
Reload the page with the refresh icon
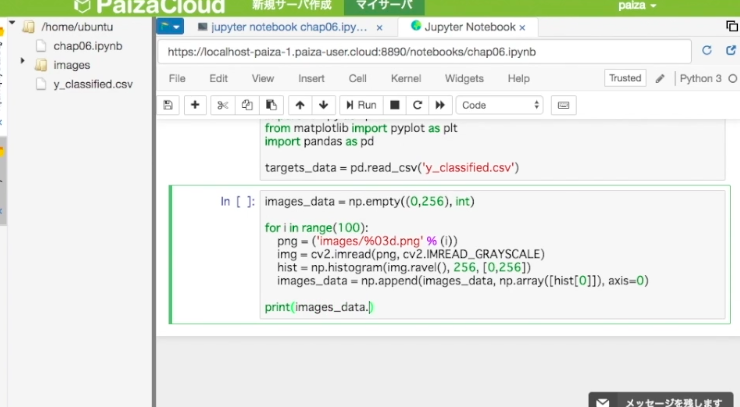[706, 51]
